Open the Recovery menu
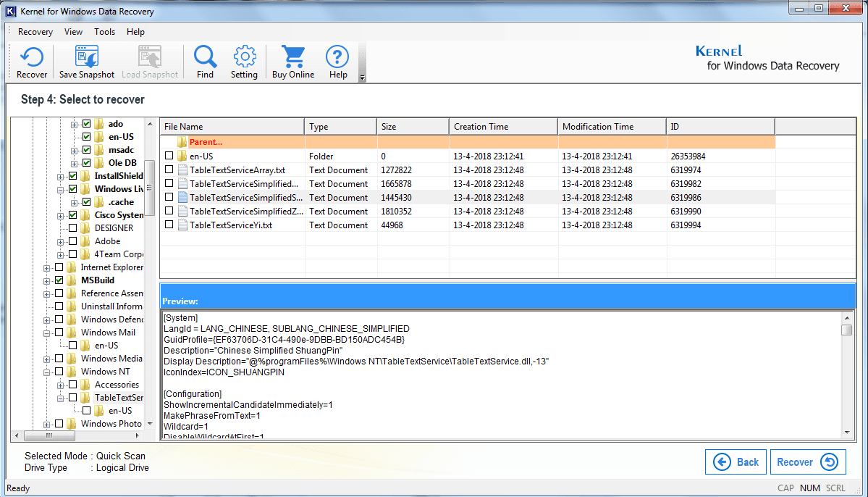Image resolution: width=868 pixels, height=497 pixels. [x=35, y=32]
